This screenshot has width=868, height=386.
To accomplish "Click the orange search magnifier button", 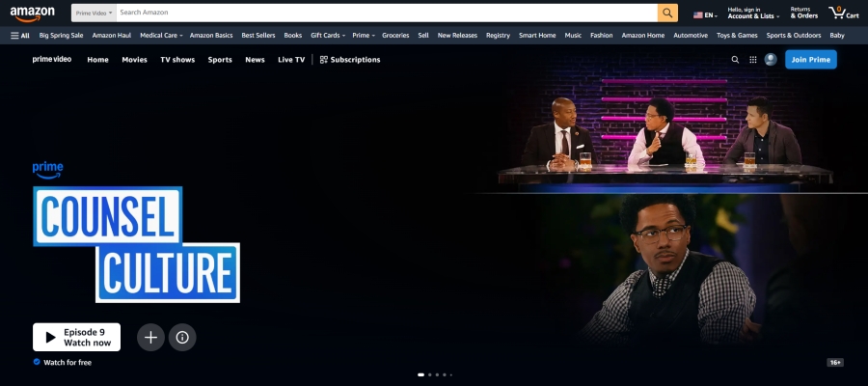I will click(x=667, y=13).
